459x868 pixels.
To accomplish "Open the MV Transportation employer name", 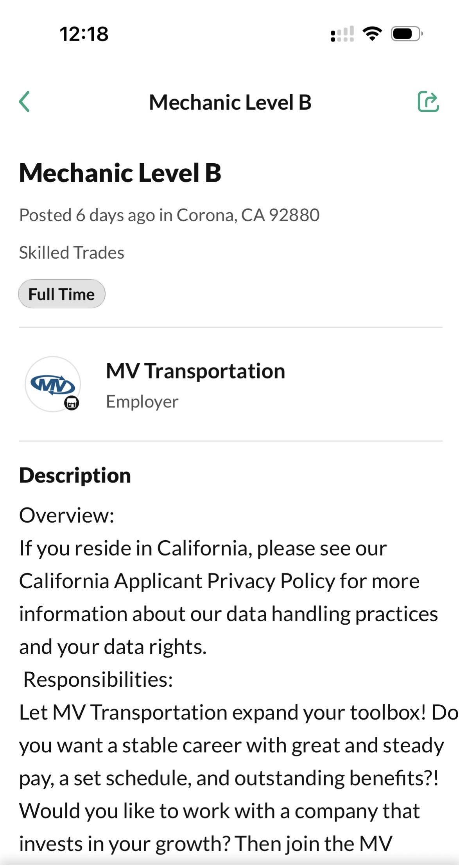I will click(195, 371).
